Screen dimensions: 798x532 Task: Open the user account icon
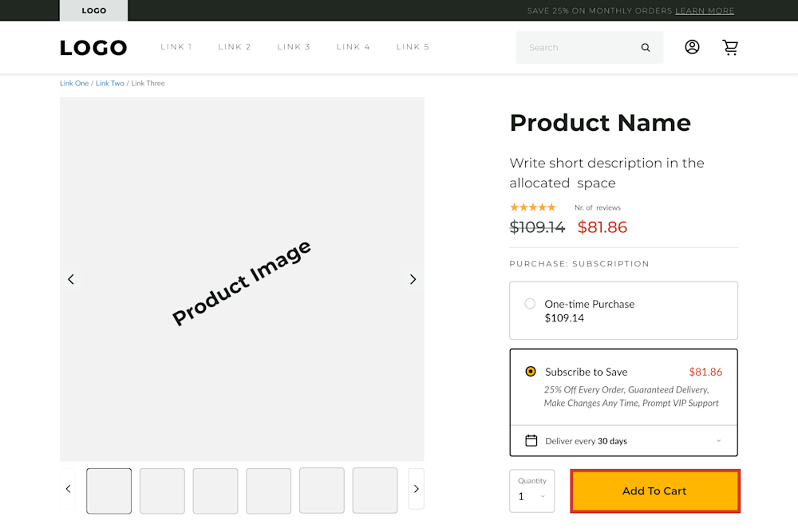[x=692, y=47]
